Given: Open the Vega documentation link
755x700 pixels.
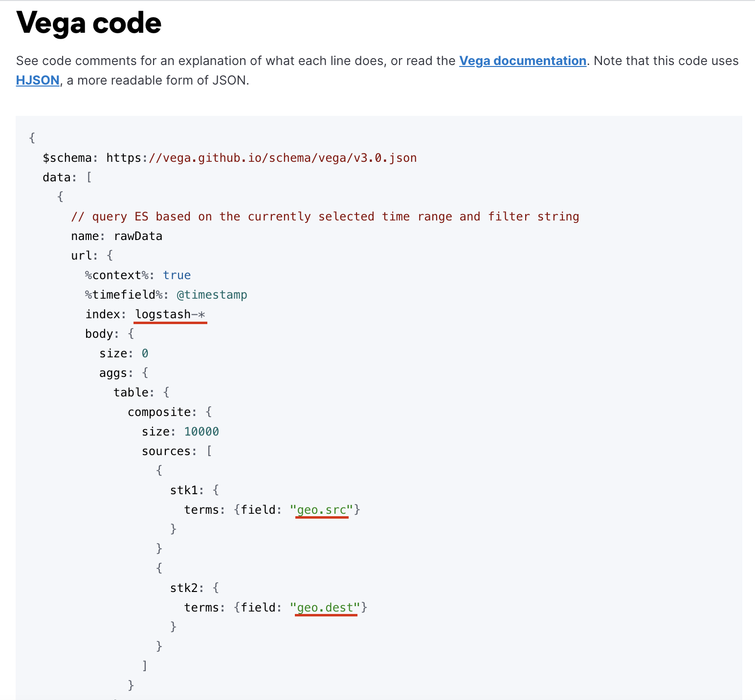Looking at the screenshot, I should pos(523,61).
